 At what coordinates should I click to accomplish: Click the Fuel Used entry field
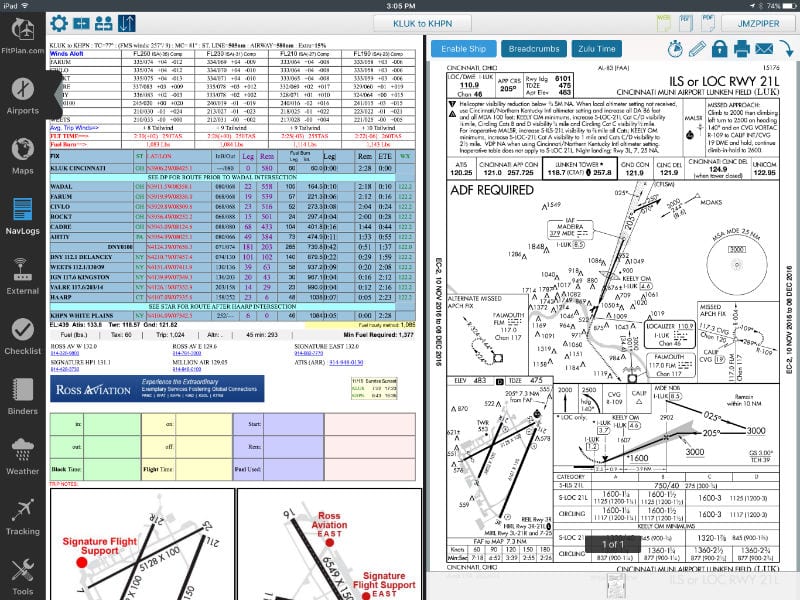(293, 468)
